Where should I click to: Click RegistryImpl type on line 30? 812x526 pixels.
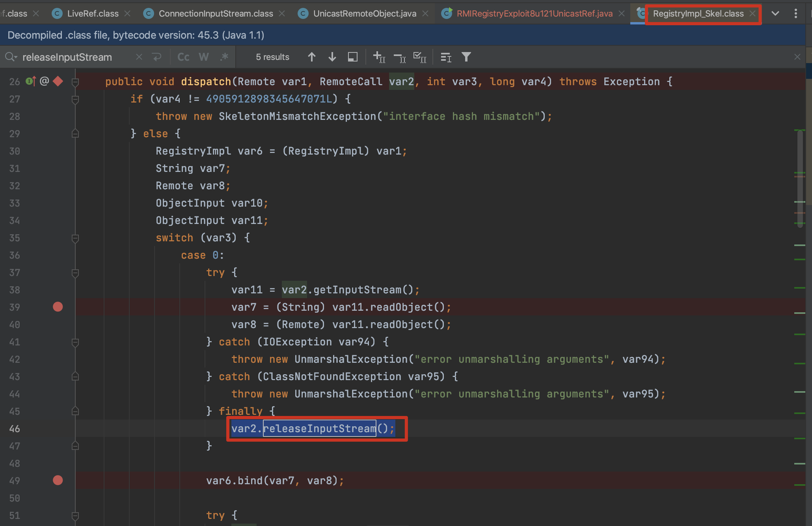coord(193,151)
